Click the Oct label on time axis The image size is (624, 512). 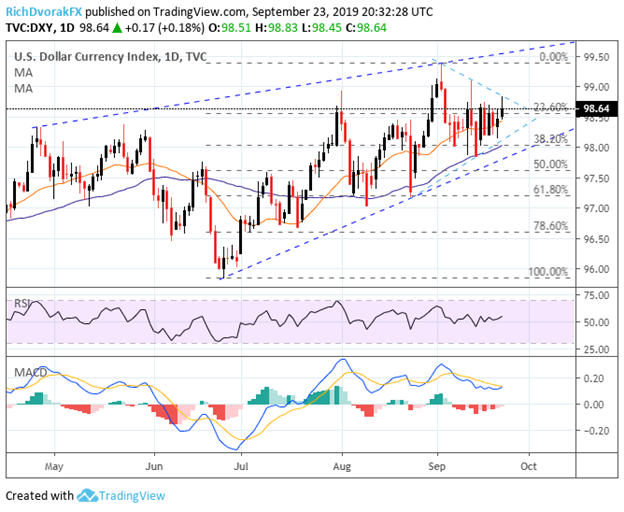click(528, 466)
